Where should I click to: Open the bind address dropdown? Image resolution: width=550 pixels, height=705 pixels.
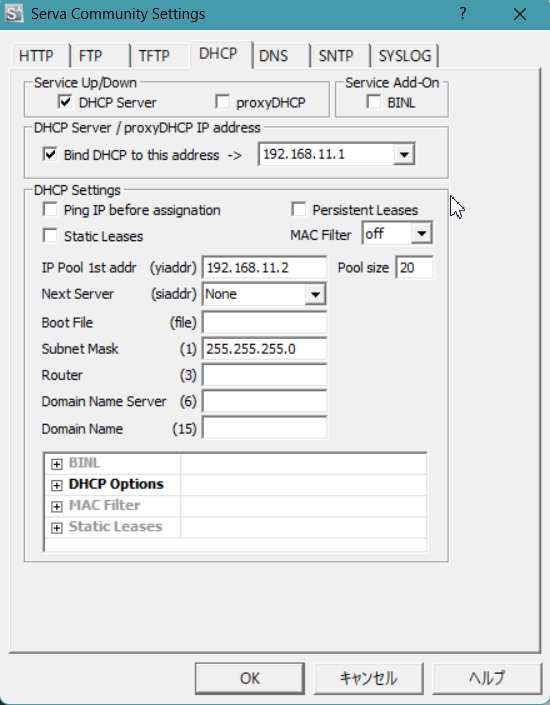404,154
